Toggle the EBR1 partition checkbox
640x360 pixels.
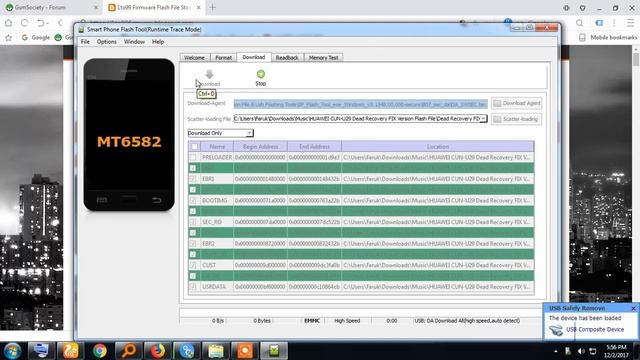click(193, 179)
